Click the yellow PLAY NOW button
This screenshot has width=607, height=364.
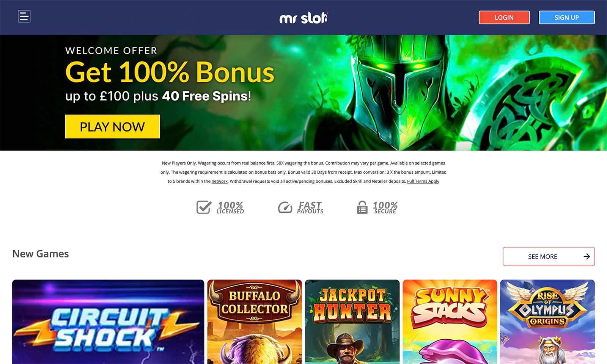coord(112,127)
